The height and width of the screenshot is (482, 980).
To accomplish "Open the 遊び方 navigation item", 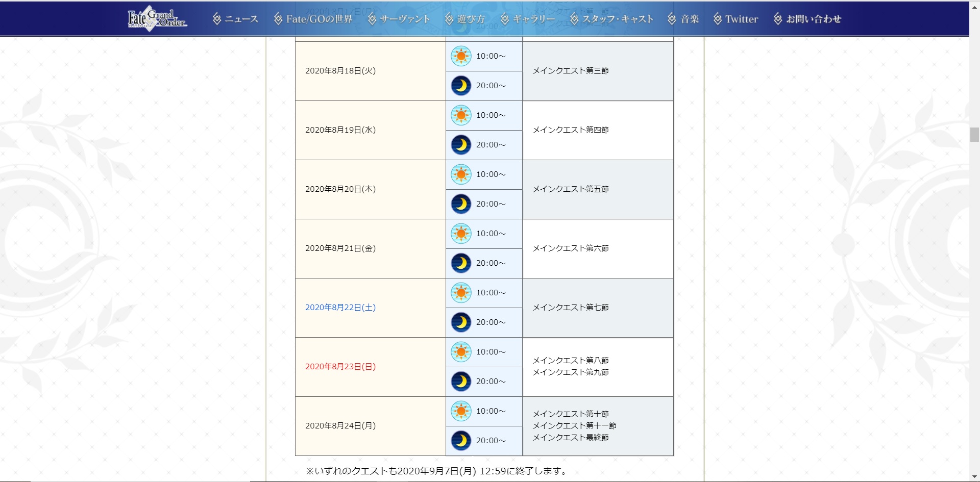I will 465,19.
